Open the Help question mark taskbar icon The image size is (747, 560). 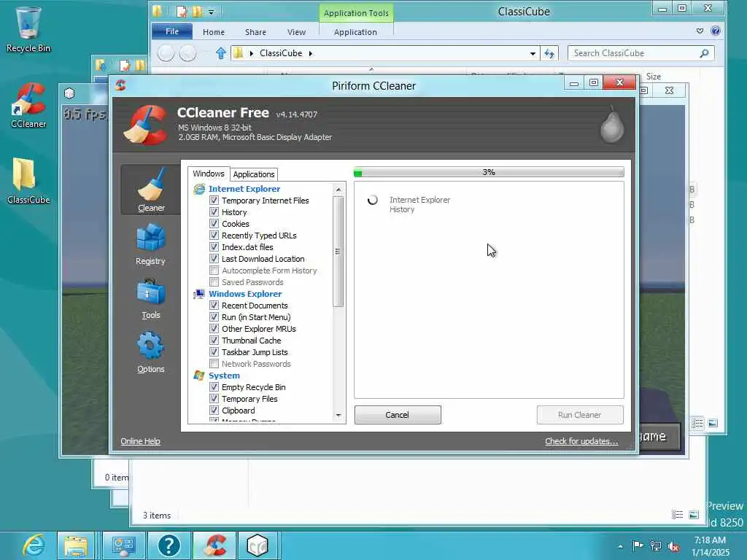(x=169, y=545)
